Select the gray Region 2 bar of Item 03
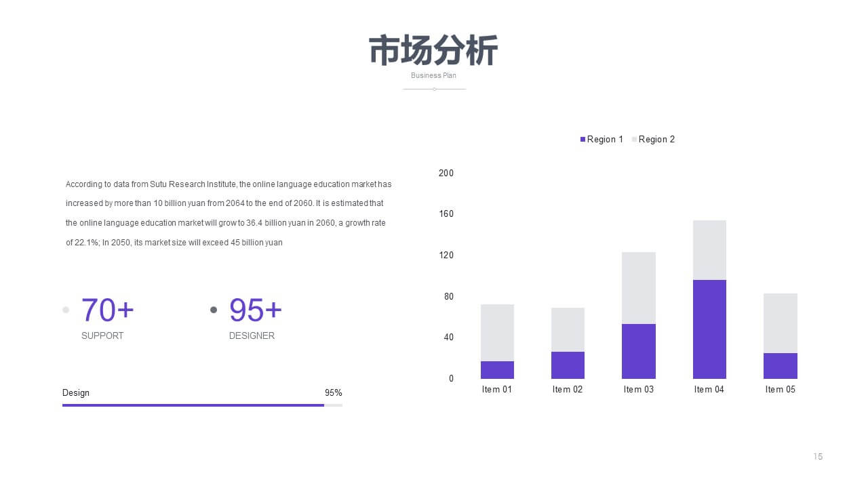The width and height of the screenshot is (868, 488). pos(639,288)
